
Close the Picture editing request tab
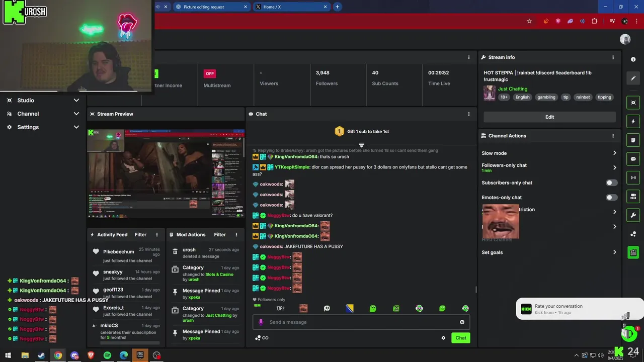[246, 7]
